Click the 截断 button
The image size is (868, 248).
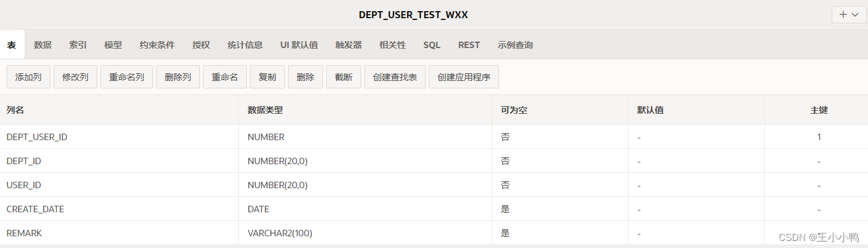click(344, 77)
